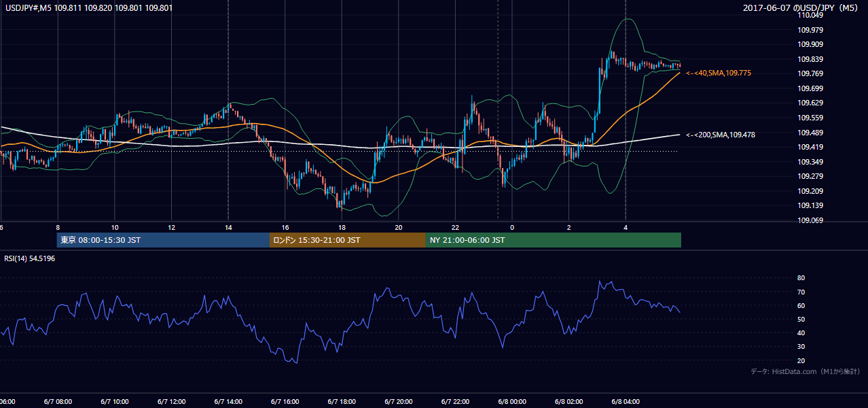Click the RSI 70 level label
Viewport: 868px width, 408px height.
point(801,292)
